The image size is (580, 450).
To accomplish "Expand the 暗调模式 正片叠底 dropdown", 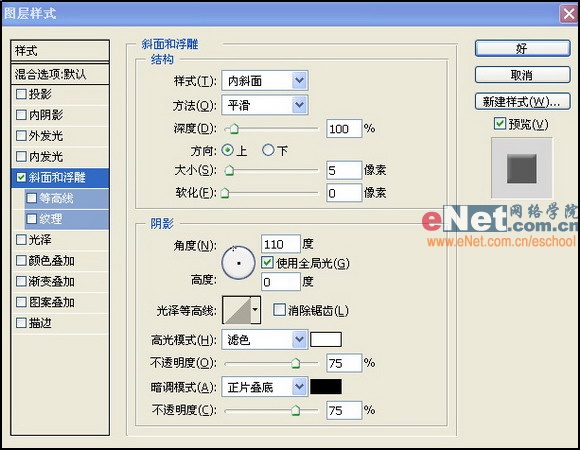I will pos(265,387).
